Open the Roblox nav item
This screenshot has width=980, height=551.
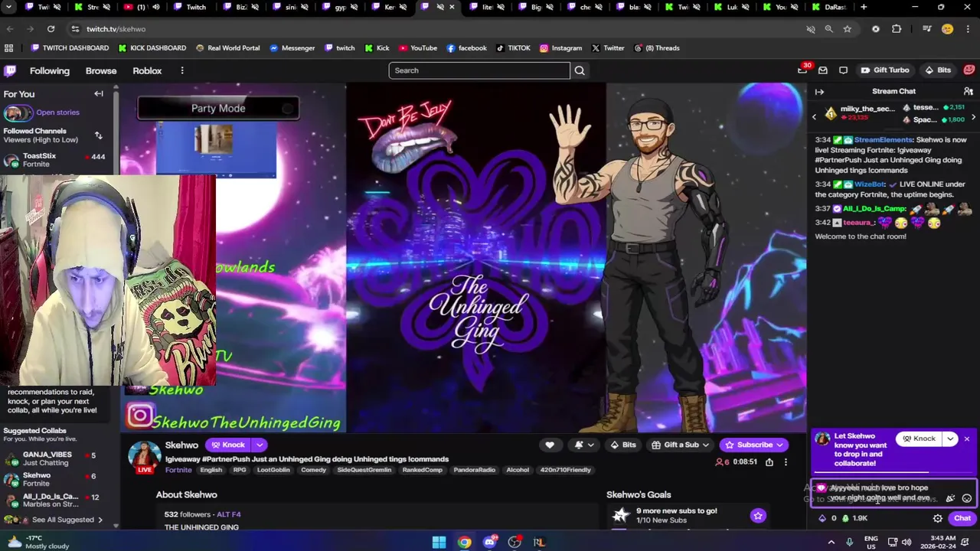(x=147, y=70)
